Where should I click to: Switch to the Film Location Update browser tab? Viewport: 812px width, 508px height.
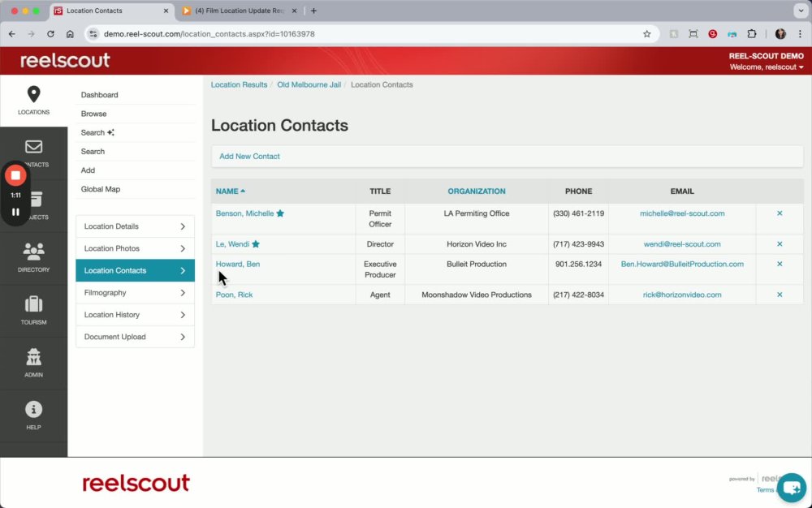click(240, 11)
